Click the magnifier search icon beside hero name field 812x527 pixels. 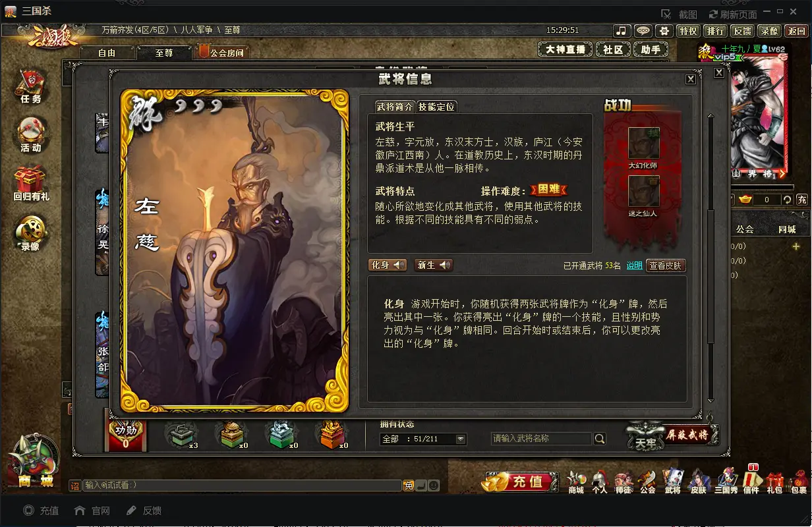(600, 439)
